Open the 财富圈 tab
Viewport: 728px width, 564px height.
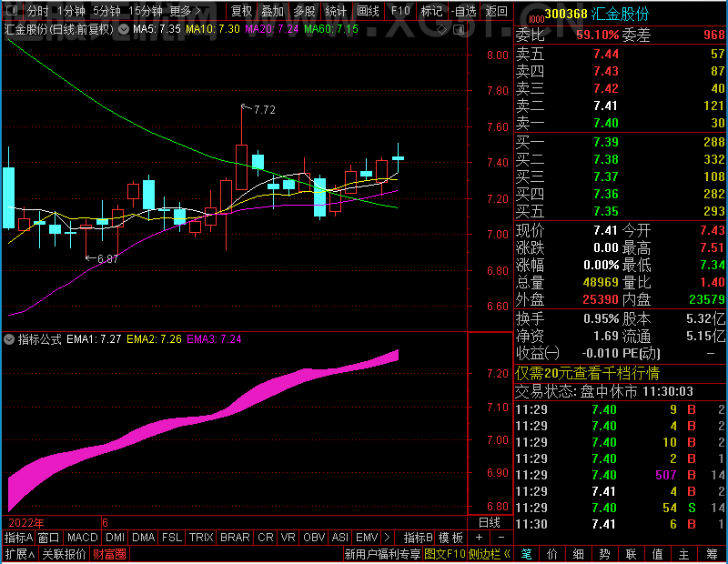pyautogui.click(x=109, y=554)
